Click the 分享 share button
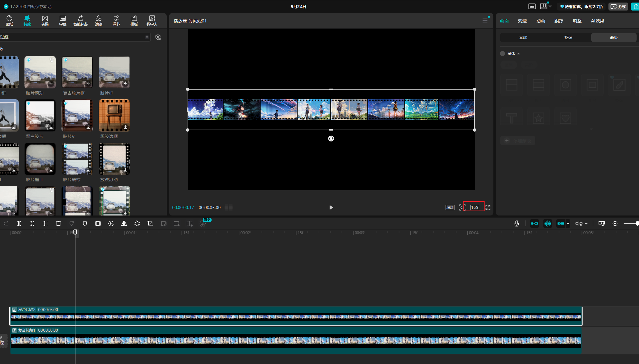The height and width of the screenshot is (364, 639). (618, 6)
